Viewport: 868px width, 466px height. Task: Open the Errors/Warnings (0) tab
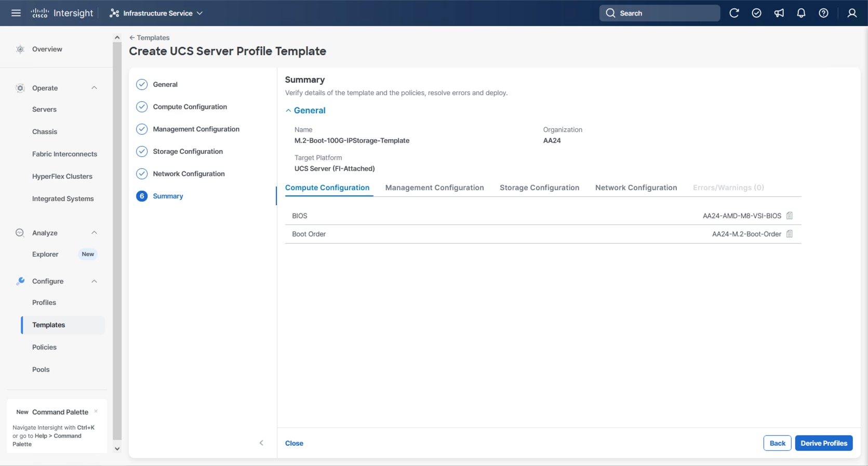click(x=728, y=188)
